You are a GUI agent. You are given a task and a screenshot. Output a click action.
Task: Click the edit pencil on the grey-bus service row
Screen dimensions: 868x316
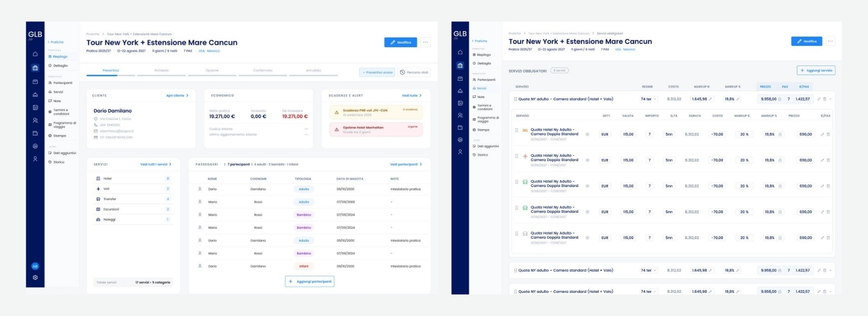tap(822, 238)
